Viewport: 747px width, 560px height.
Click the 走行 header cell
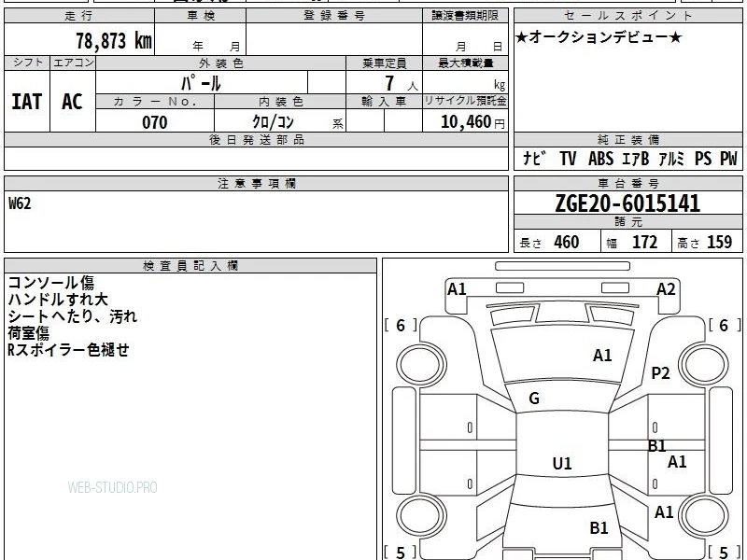point(79,16)
